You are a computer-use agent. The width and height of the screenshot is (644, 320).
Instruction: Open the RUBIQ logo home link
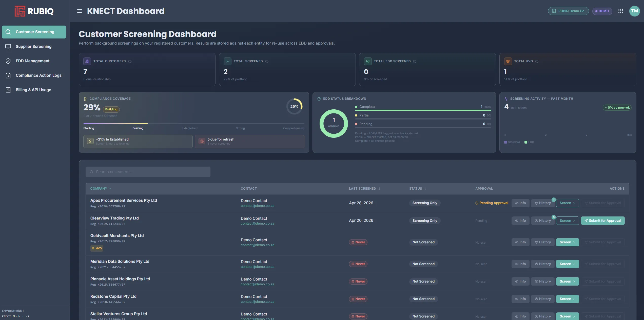(34, 11)
